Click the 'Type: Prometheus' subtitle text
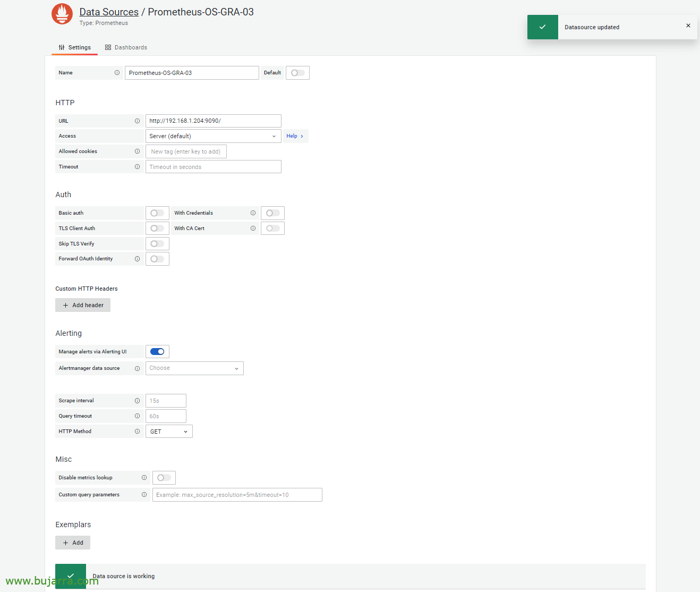The height and width of the screenshot is (592, 700). (104, 23)
